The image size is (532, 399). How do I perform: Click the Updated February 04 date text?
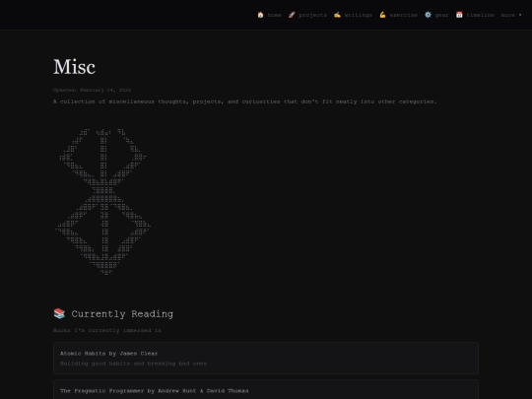click(92, 90)
